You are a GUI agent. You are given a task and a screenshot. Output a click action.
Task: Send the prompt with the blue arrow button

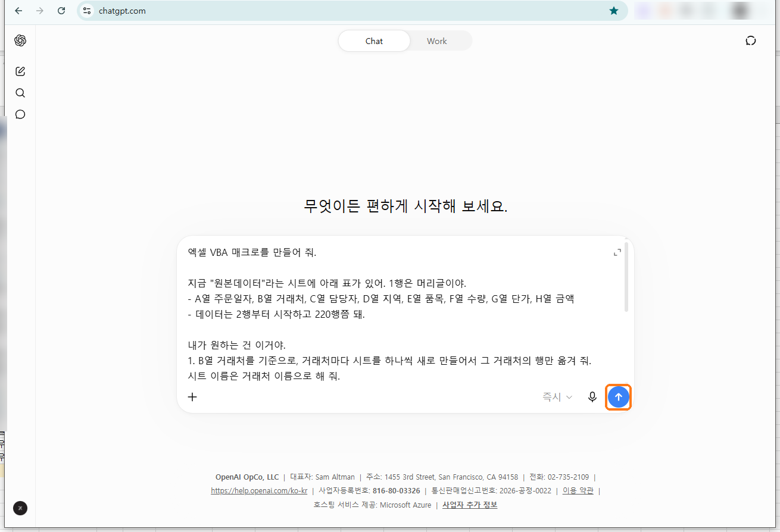(x=618, y=397)
